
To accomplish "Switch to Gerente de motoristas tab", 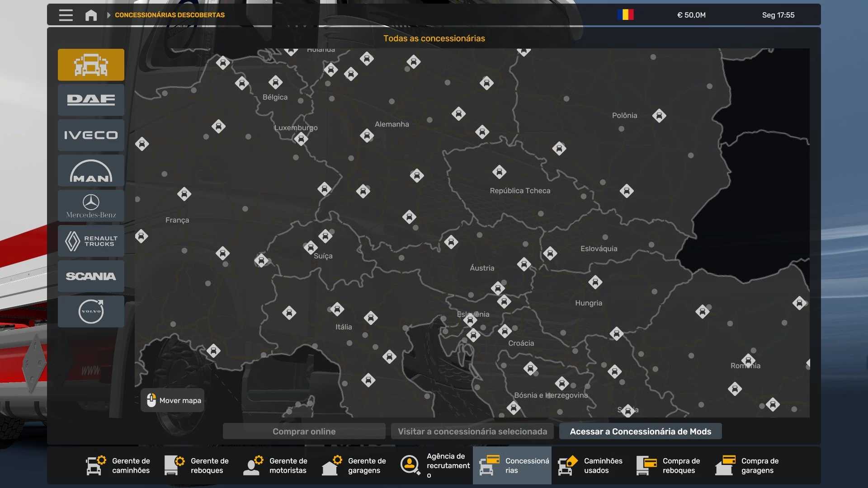I will 276,465.
